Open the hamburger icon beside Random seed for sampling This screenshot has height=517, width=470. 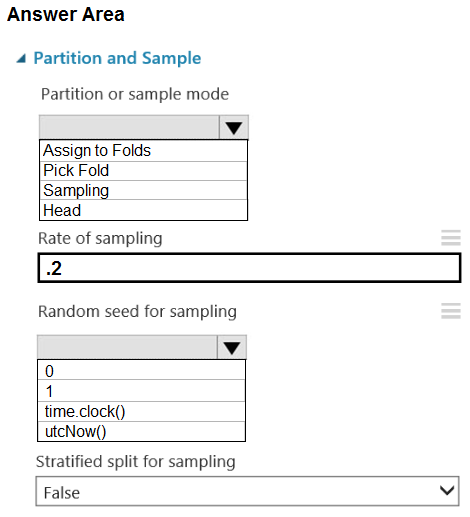[x=451, y=311]
